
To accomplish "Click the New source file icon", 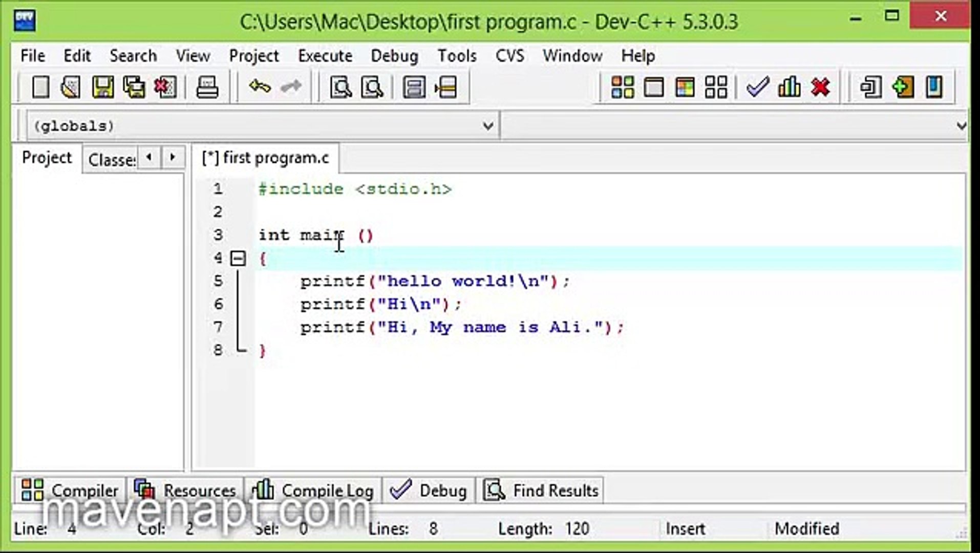I will (x=40, y=87).
